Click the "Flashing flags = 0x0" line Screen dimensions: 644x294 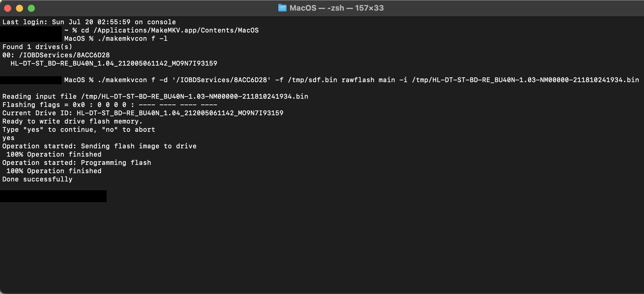coord(110,105)
